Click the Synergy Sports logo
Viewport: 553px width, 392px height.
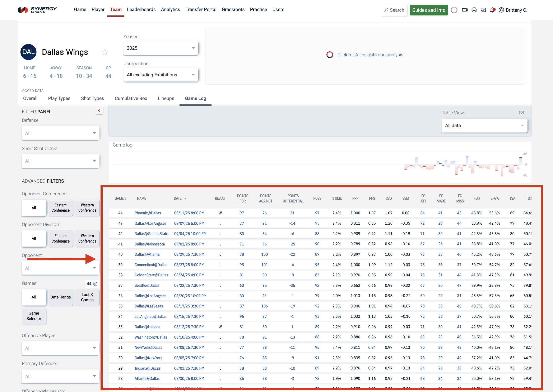37,10
